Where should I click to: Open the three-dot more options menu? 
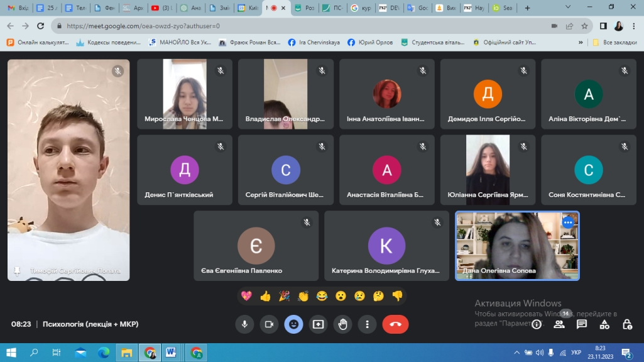click(x=367, y=324)
